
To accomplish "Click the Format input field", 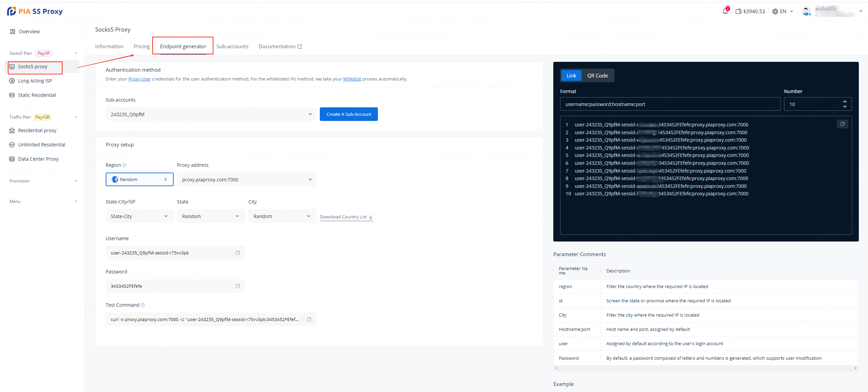I will 670,104.
